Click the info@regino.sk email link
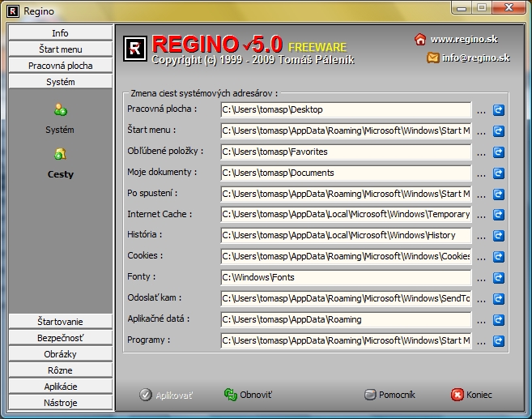 [x=475, y=58]
